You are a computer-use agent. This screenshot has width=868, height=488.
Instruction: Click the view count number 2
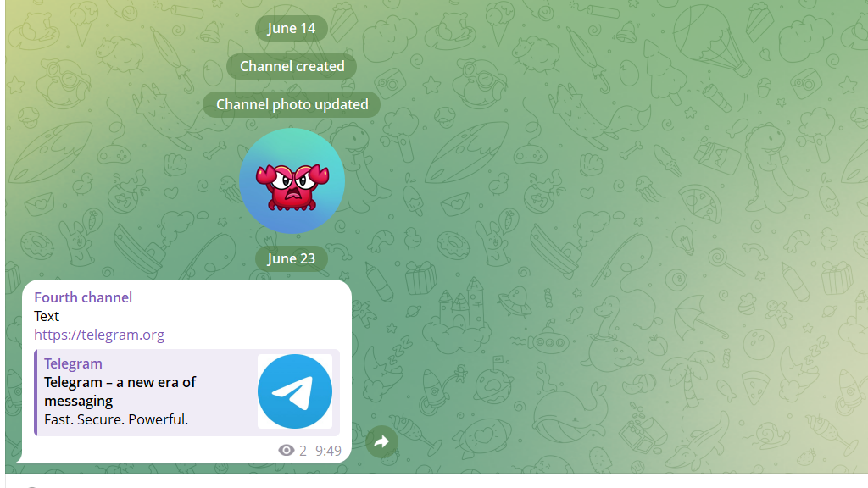click(x=303, y=451)
